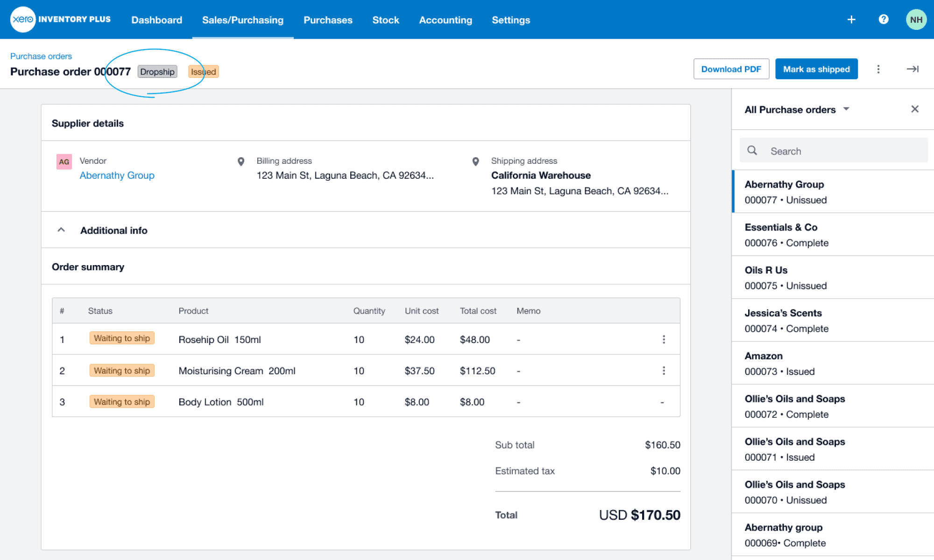Open the add new item plus icon

851,20
